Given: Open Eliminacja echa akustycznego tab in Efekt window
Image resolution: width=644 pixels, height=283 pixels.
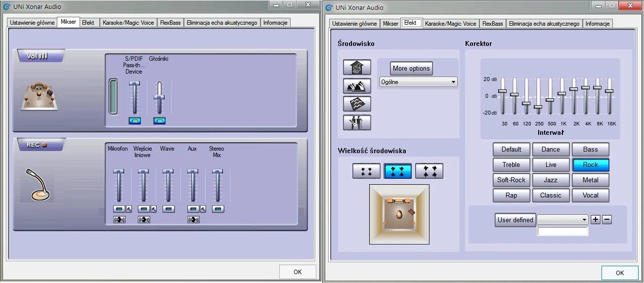Looking at the screenshot, I should click(x=544, y=23).
